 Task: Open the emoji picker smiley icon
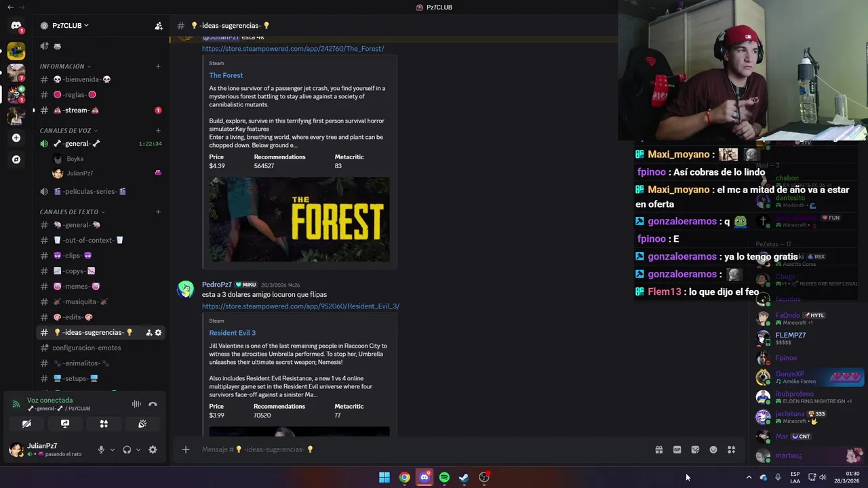713,449
